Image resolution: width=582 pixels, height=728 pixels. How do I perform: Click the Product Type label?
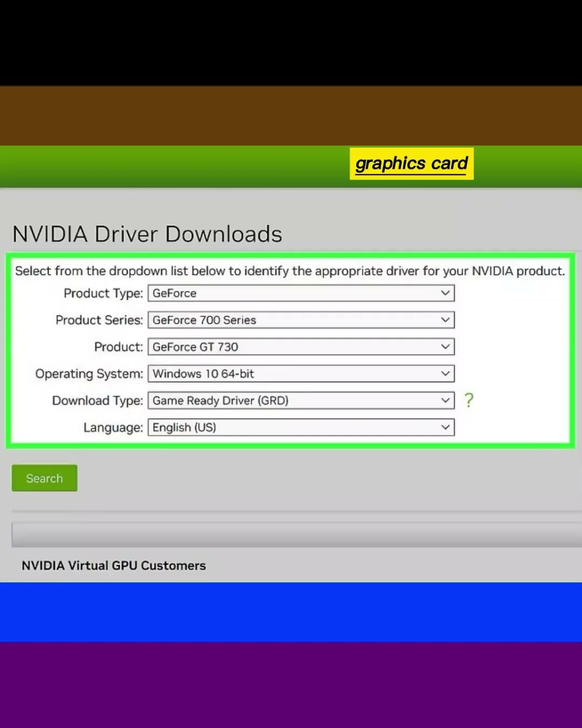pyautogui.click(x=103, y=293)
